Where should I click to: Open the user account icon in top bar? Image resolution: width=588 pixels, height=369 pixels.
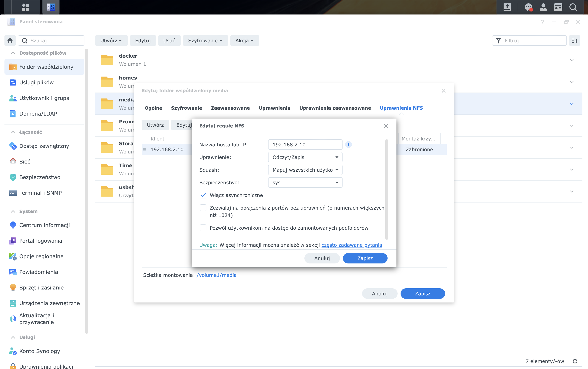(543, 7)
